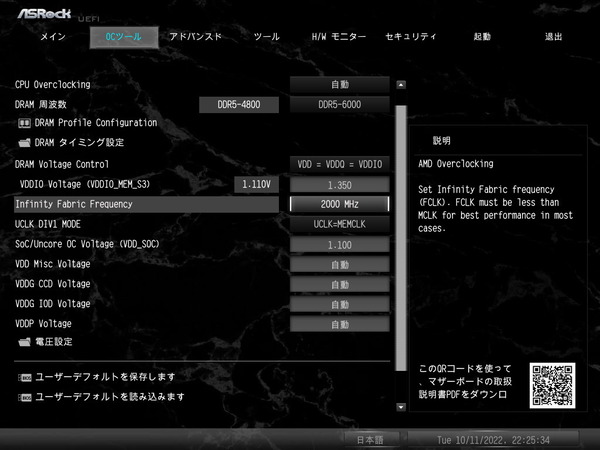
Task: Click the DRAM タイミング設定 folder icon
Action: (25, 143)
